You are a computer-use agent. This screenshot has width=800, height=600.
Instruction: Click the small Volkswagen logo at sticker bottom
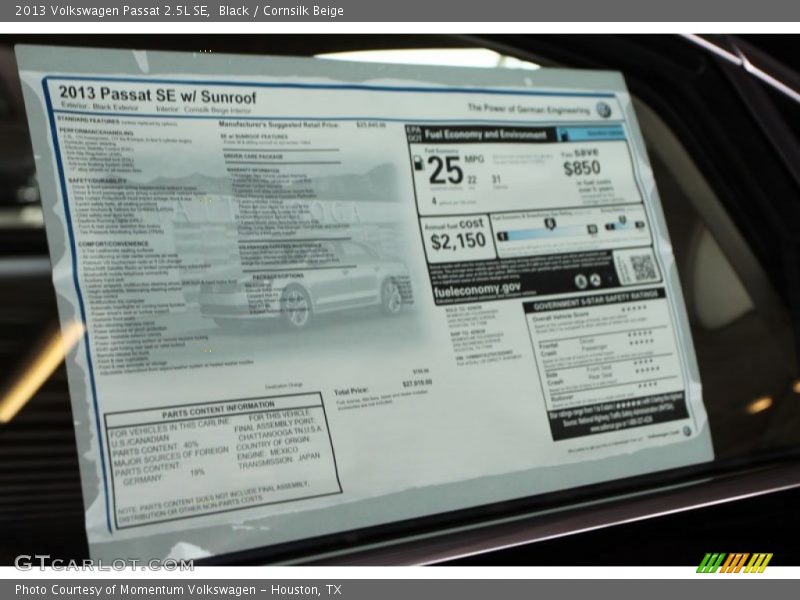(686, 431)
